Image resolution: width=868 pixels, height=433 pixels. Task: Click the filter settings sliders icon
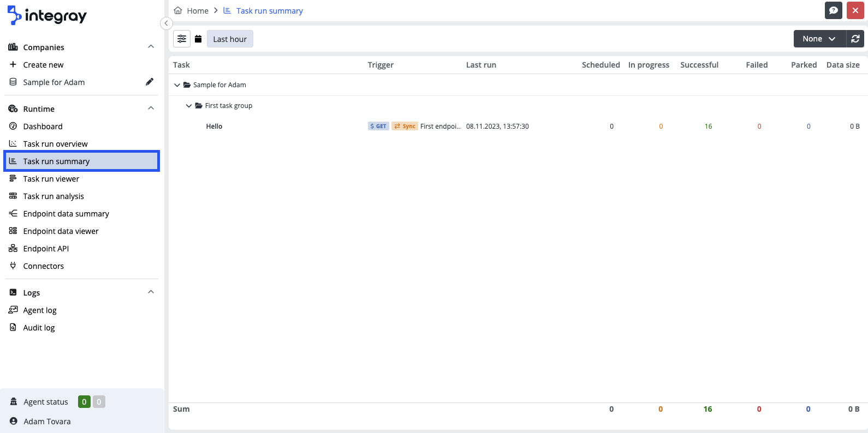pos(182,39)
